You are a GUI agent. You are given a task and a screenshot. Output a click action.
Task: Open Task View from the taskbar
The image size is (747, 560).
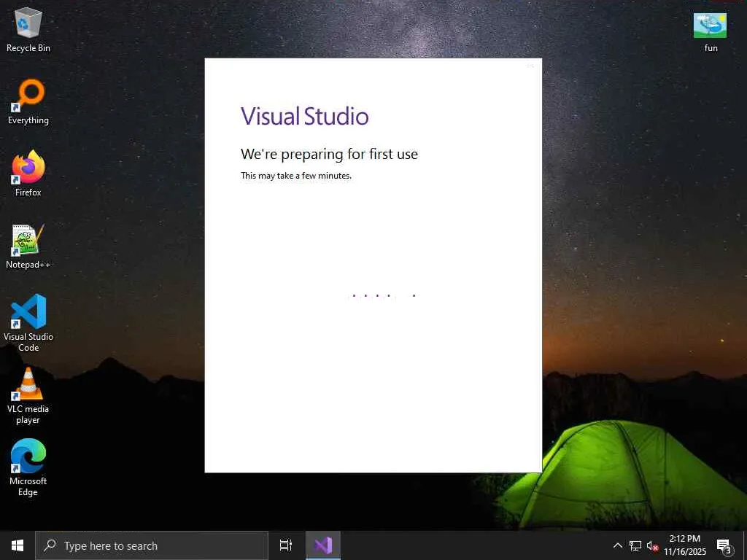[x=285, y=545]
